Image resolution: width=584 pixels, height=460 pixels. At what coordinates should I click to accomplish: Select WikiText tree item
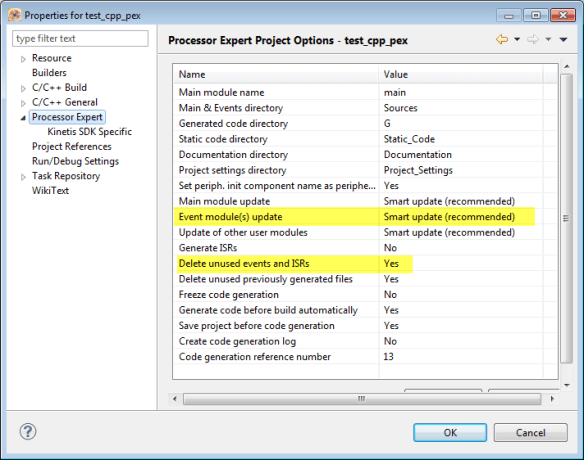coord(50,191)
